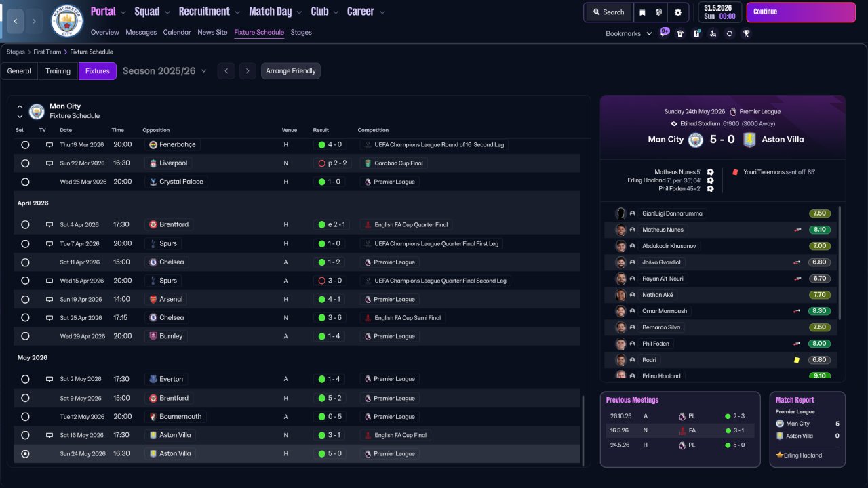The height and width of the screenshot is (488, 868).
Task: Select the Bournemouth fixture radio button
Action: pos(25,417)
